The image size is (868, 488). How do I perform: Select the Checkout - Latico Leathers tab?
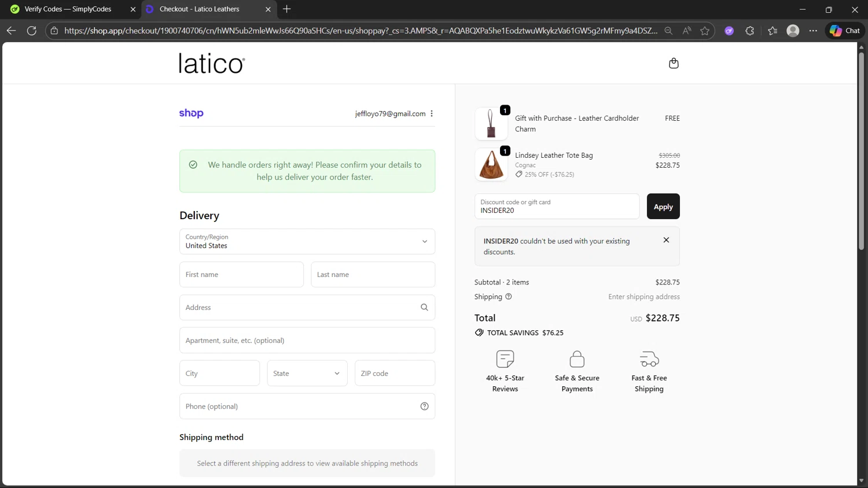click(x=200, y=9)
